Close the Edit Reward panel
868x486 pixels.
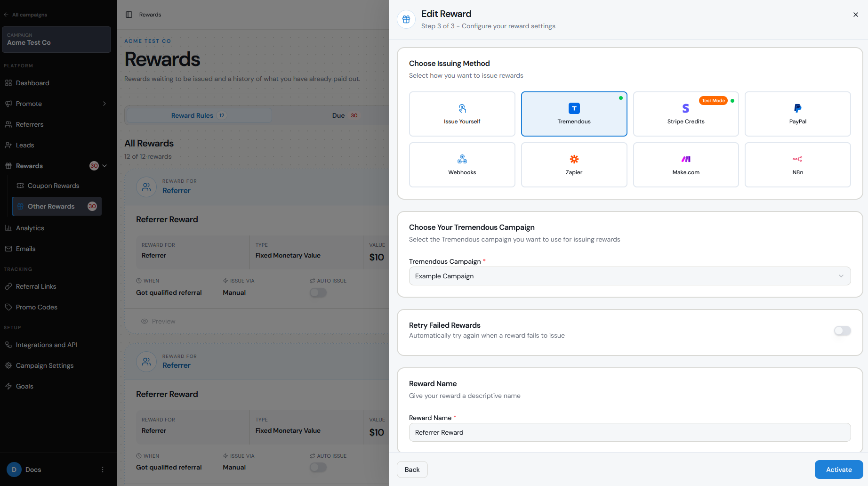(x=856, y=15)
